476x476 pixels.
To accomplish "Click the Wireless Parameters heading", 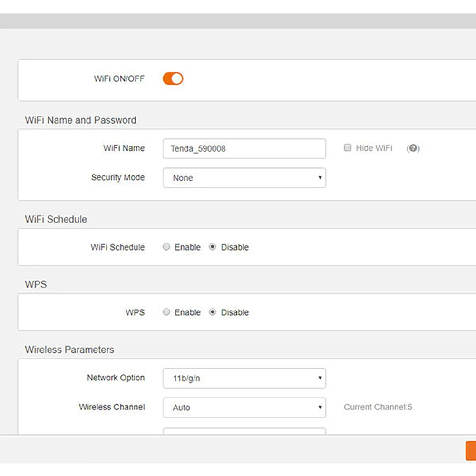I will 69,350.
